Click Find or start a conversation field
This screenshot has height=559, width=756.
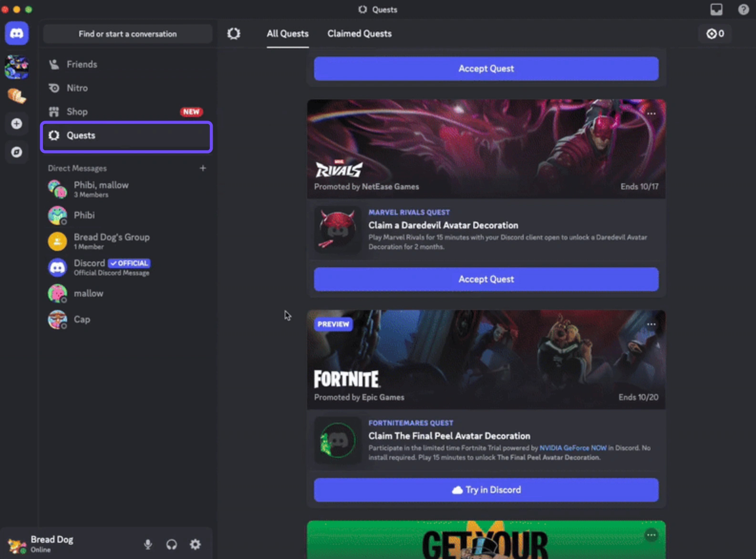tap(127, 34)
